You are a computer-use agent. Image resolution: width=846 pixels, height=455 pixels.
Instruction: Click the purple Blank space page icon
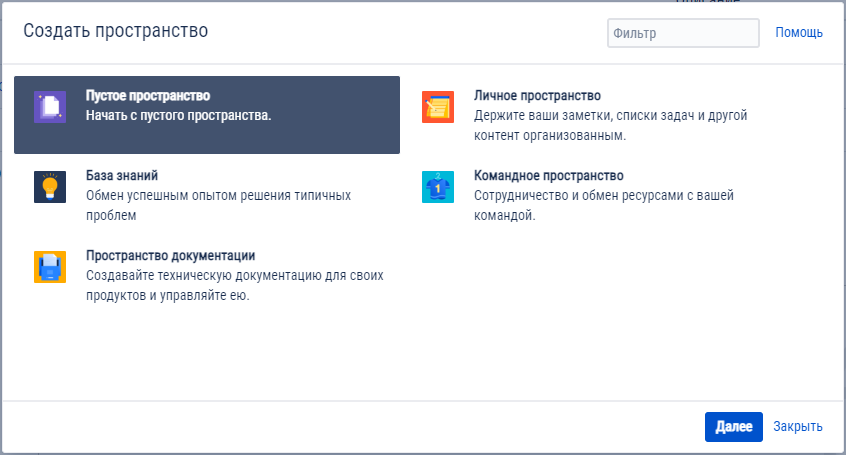tap(50, 106)
